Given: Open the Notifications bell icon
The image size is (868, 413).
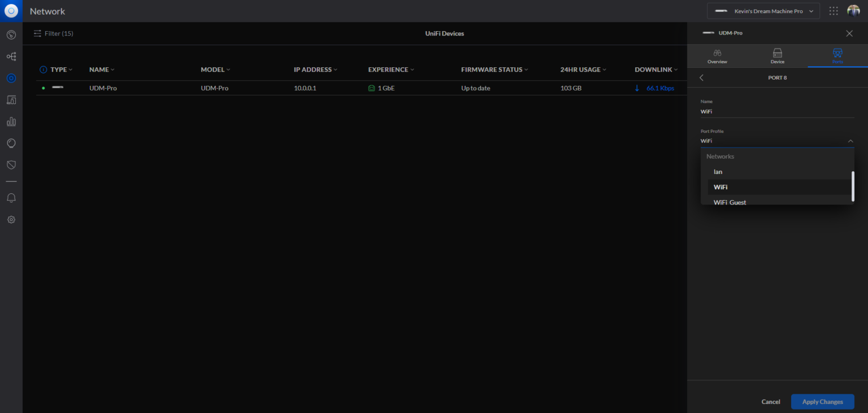Looking at the screenshot, I should click(11, 198).
